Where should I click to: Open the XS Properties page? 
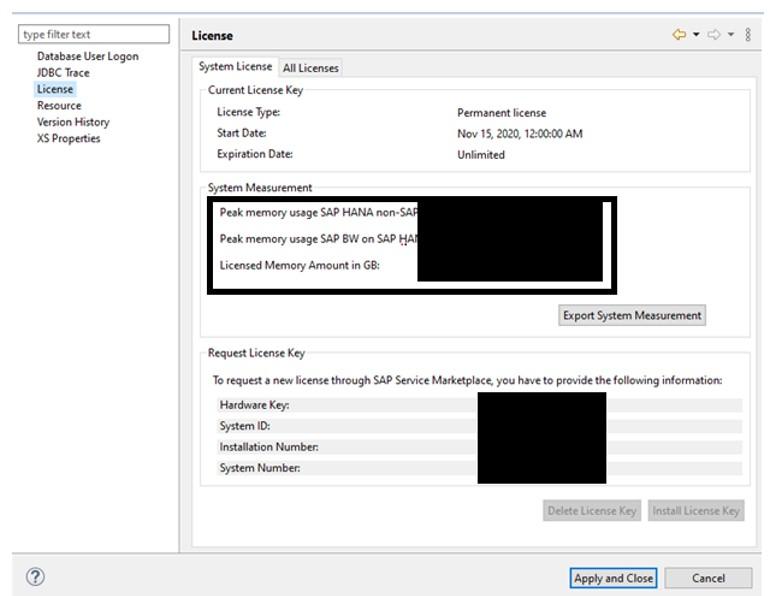69,139
